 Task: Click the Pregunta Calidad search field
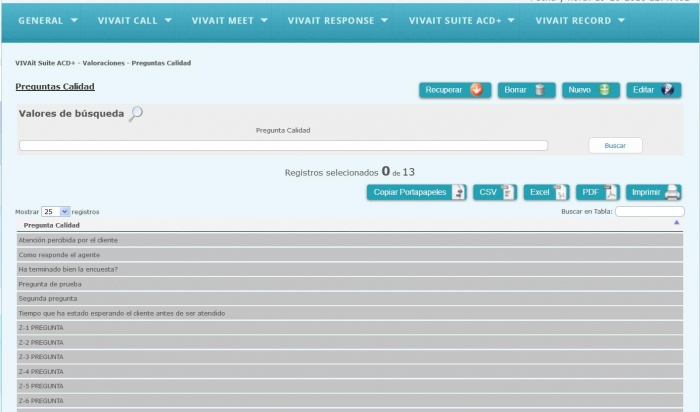pyautogui.click(x=283, y=146)
